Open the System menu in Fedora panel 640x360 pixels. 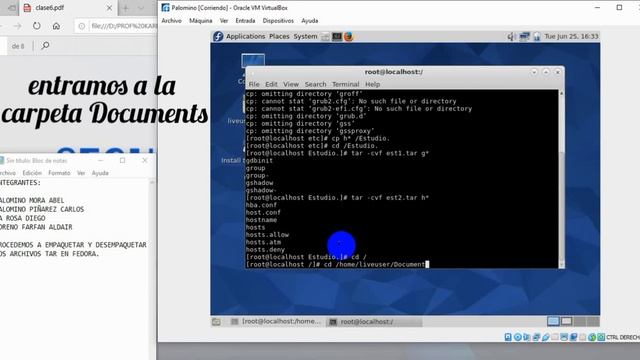[x=305, y=36]
